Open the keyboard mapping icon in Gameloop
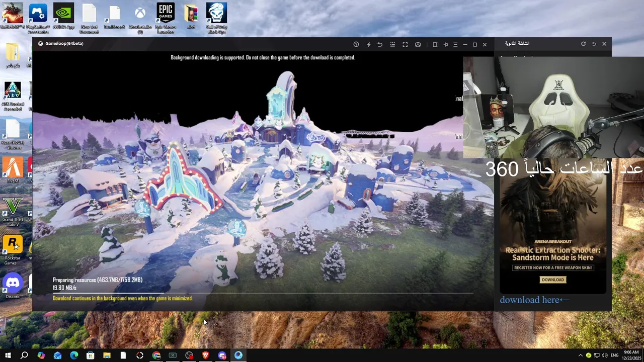 coord(392,44)
